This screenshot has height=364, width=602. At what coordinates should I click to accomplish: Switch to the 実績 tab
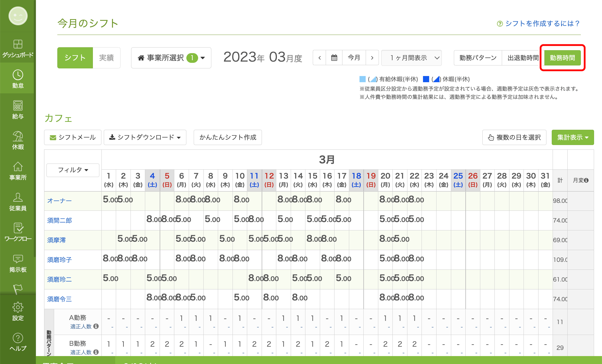coord(106,58)
